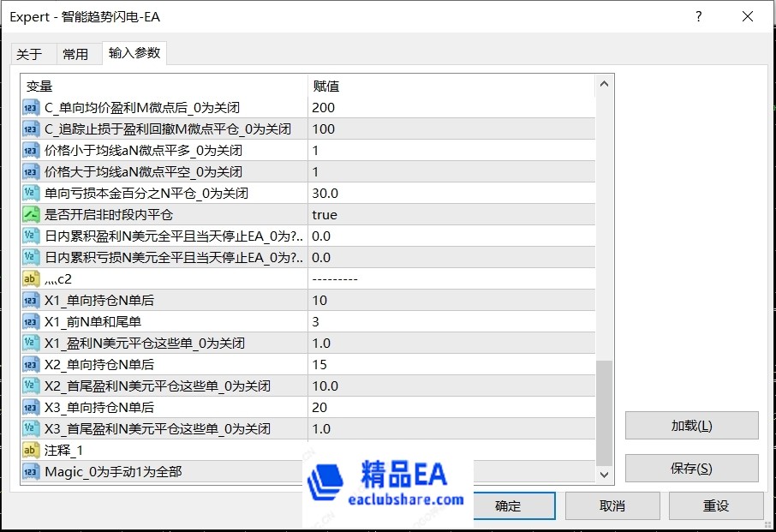
Task: Click icon beside X3_单向持仓N单后 row
Action: point(31,407)
